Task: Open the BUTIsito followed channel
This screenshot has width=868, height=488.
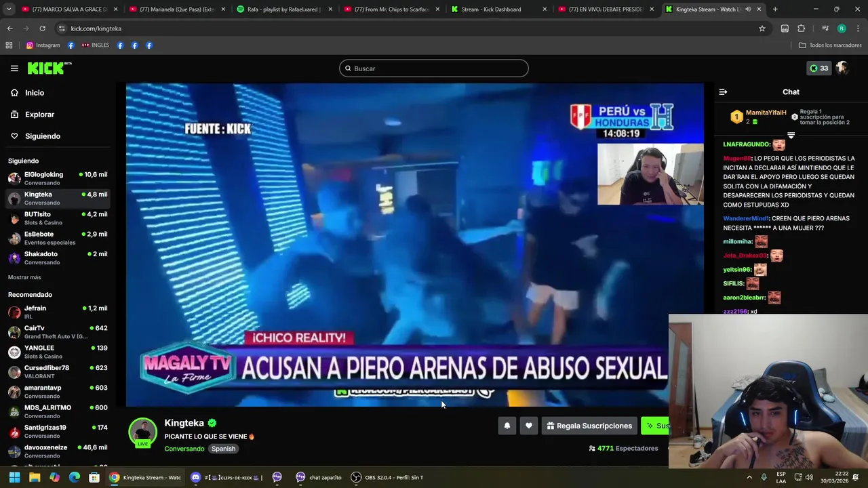Action: [58, 218]
